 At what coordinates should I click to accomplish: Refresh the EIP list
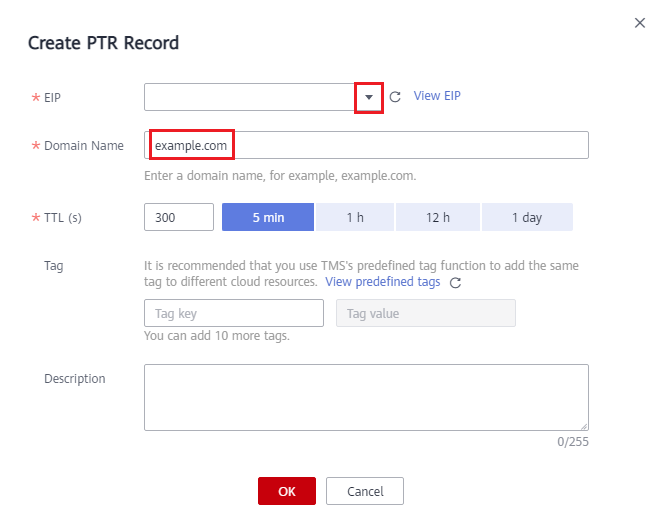point(395,97)
